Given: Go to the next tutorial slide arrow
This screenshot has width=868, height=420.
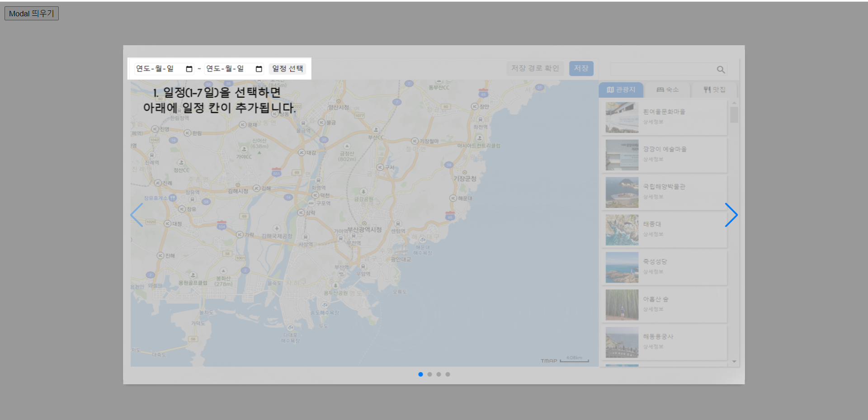Looking at the screenshot, I should pyautogui.click(x=731, y=215).
